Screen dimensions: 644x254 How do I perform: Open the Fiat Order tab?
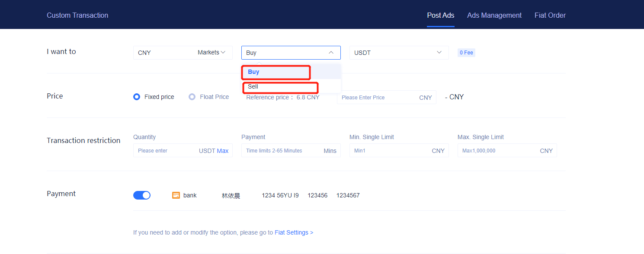pos(550,15)
